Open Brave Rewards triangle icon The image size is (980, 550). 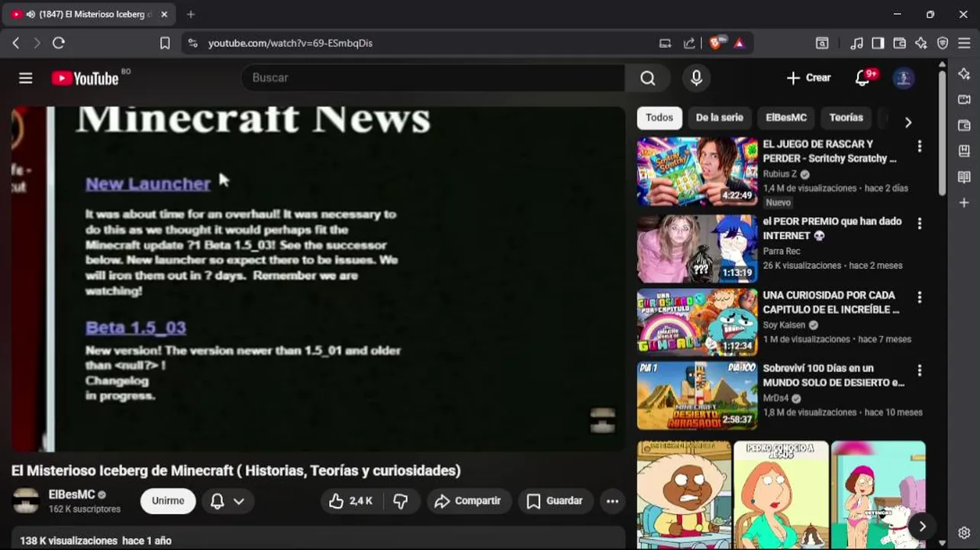(739, 44)
